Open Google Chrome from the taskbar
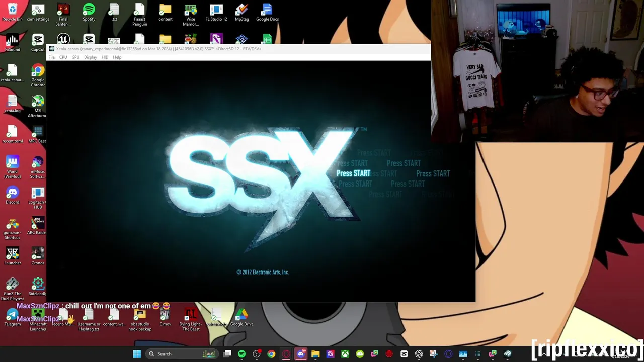The height and width of the screenshot is (362, 644). click(271, 354)
